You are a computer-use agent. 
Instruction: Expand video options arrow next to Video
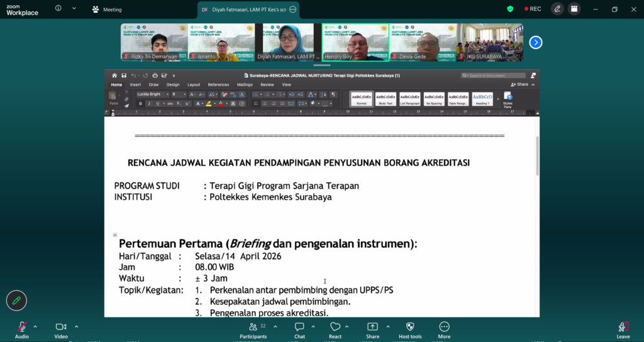click(x=76, y=327)
